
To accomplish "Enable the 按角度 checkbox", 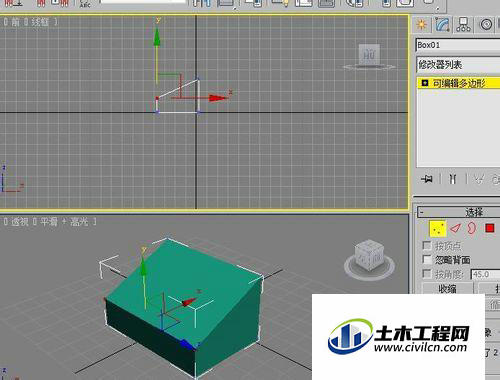I will [427, 274].
